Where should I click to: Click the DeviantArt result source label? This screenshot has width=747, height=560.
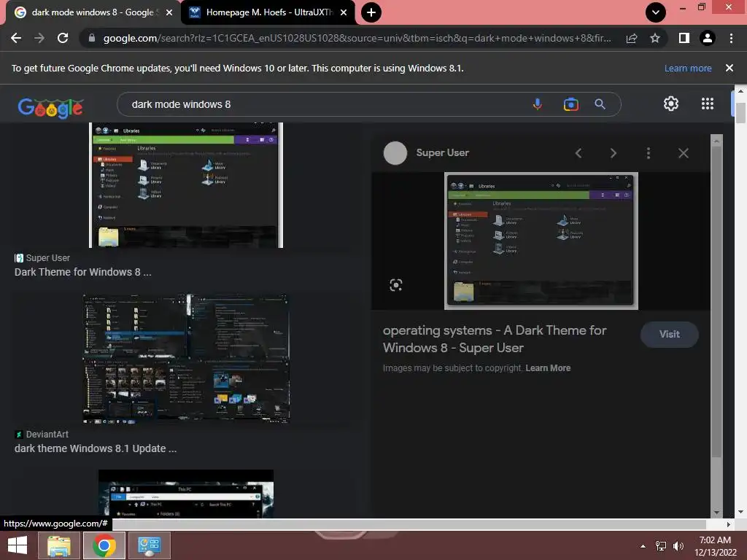[x=47, y=435]
